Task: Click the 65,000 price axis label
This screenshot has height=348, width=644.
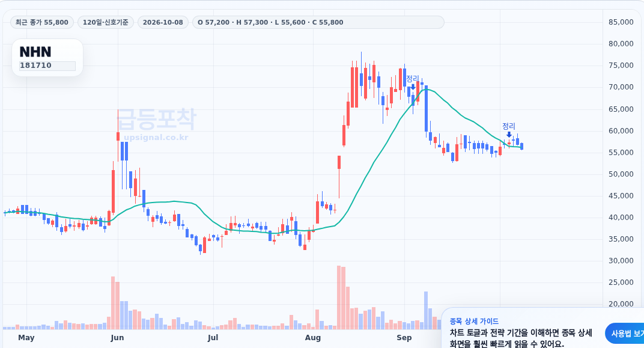Action: click(621, 109)
